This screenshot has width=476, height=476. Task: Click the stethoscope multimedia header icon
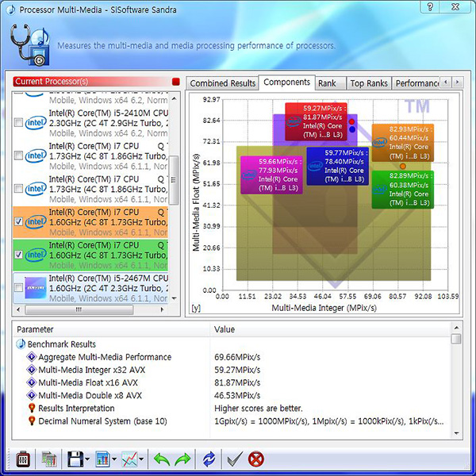pyautogui.click(x=30, y=45)
